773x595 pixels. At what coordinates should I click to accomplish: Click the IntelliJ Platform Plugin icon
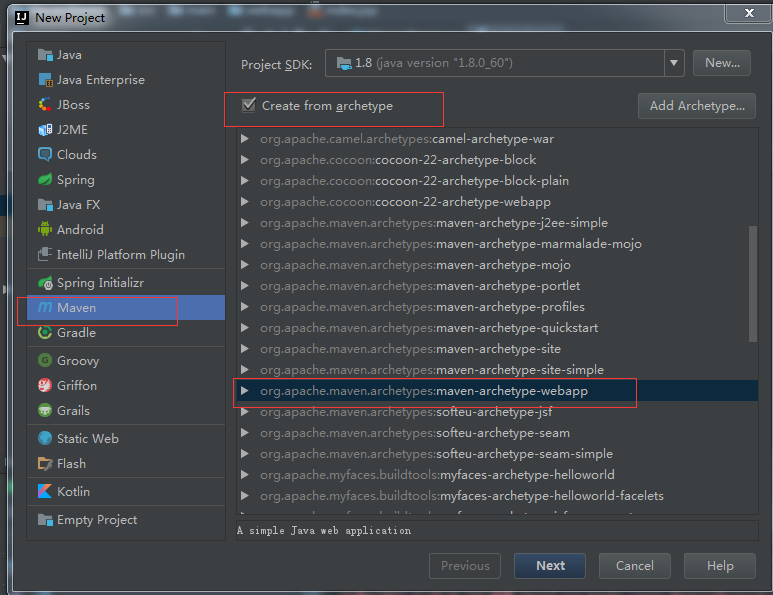coord(45,254)
